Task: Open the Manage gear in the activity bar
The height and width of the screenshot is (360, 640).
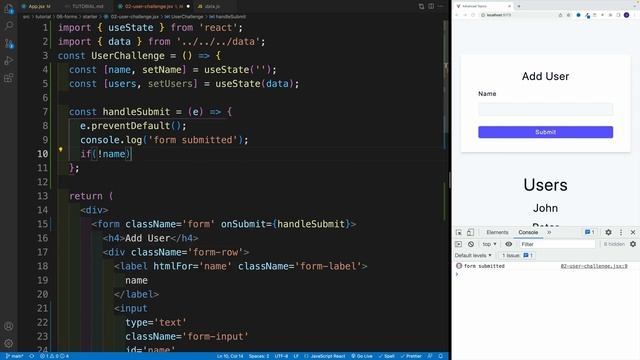Action: coord(9,343)
